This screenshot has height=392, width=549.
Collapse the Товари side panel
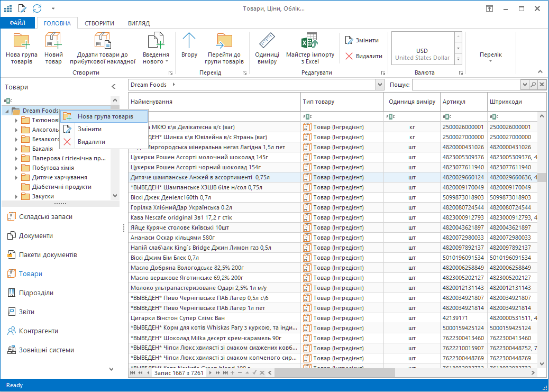(x=113, y=87)
